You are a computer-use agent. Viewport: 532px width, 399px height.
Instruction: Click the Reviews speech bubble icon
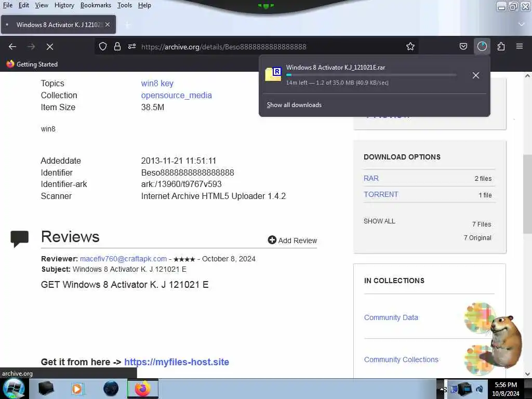pos(20,238)
